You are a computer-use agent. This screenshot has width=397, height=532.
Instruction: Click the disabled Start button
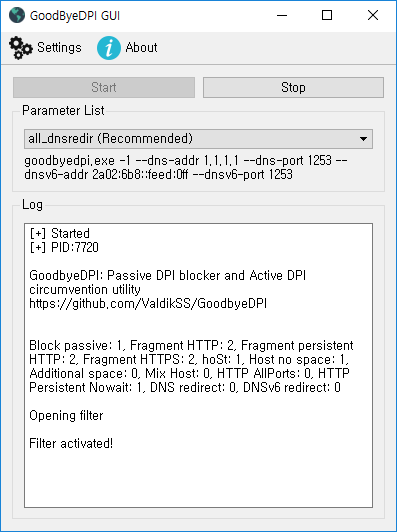pyautogui.click(x=104, y=88)
